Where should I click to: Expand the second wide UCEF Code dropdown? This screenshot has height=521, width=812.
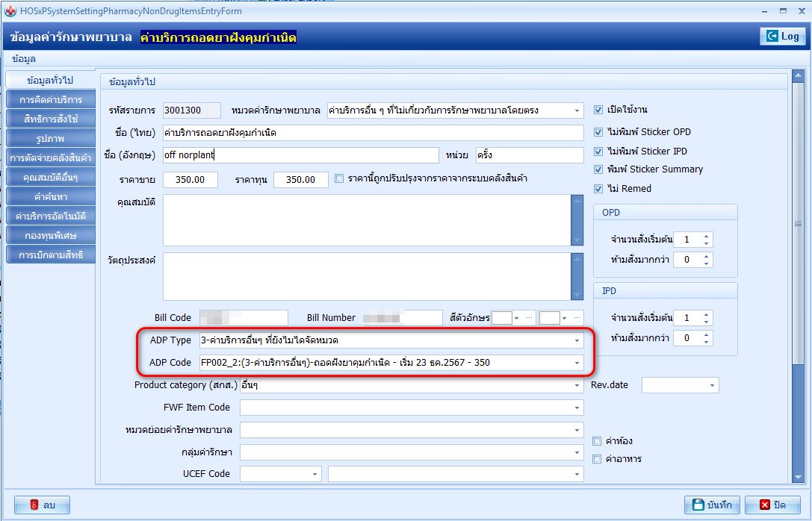pyautogui.click(x=577, y=474)
